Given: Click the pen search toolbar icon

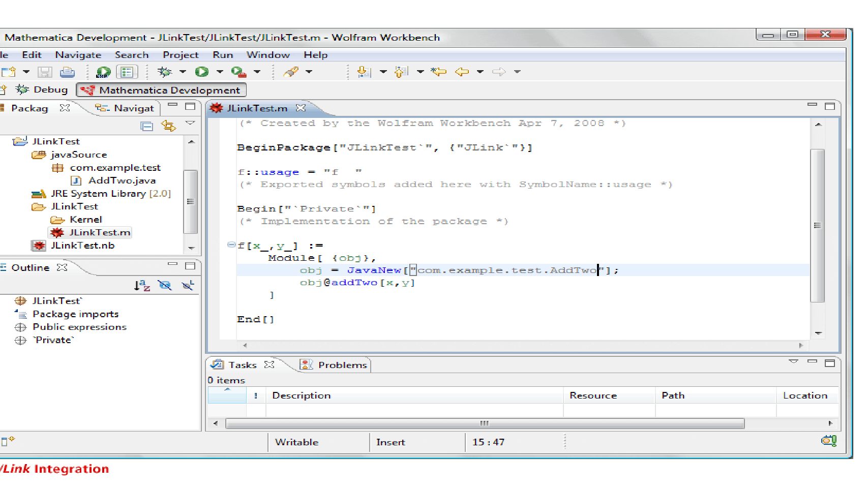Looking at the screenshot, I should coord(291,72).
